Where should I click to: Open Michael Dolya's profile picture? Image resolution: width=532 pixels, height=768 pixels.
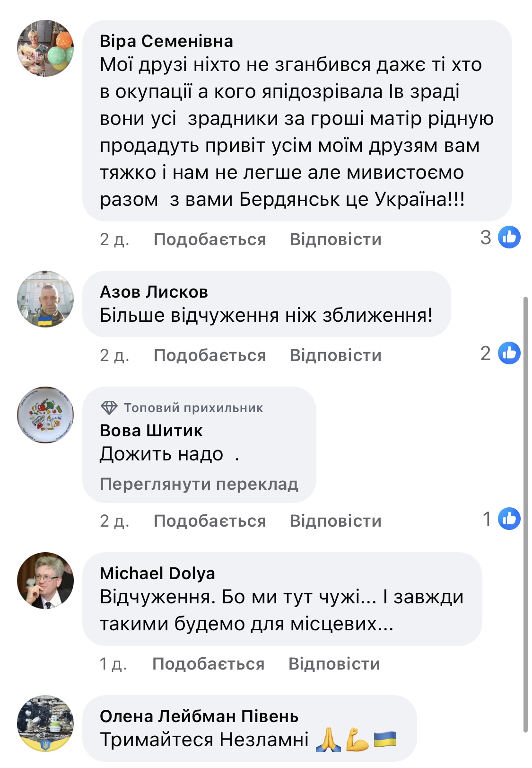tap(45, 581)
